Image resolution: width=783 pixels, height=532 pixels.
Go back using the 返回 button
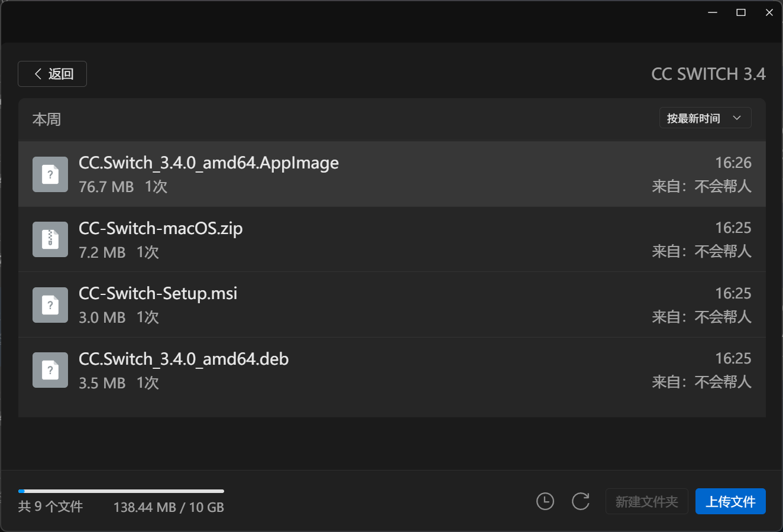[x=53, y=74]
